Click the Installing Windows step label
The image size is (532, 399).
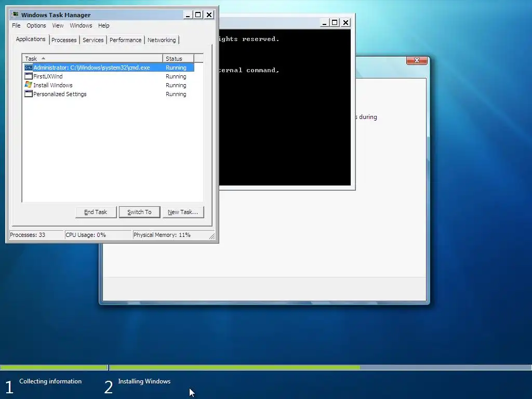pyautogui.click(x=144, y=381)
